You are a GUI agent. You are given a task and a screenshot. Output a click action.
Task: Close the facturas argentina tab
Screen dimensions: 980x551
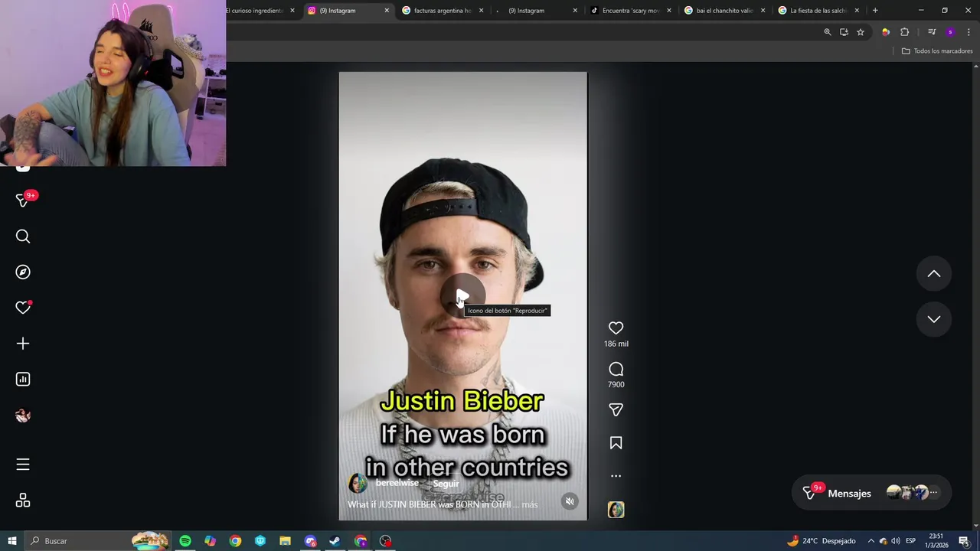(481, 11)
